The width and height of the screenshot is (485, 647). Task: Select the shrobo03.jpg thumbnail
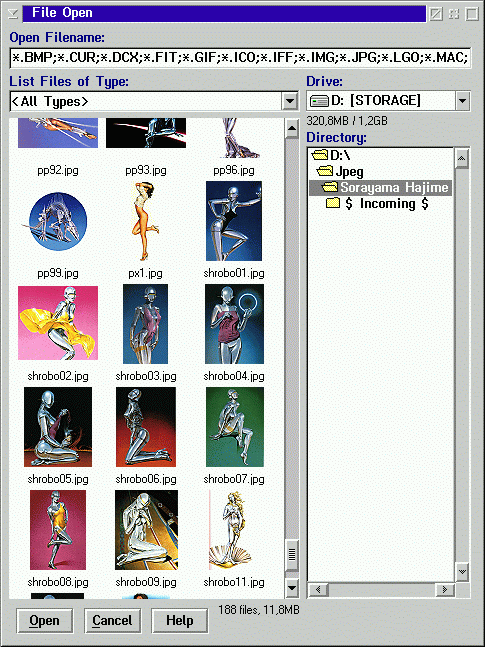145,324
